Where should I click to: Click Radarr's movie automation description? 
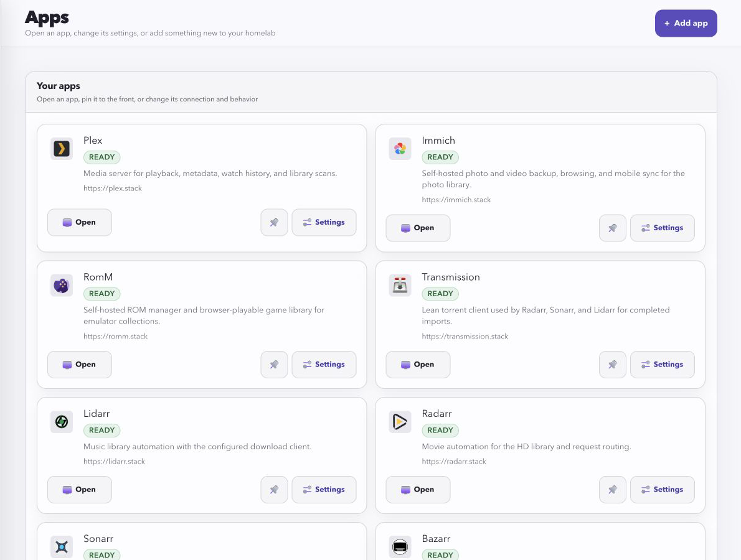click(x=526, y=446)
